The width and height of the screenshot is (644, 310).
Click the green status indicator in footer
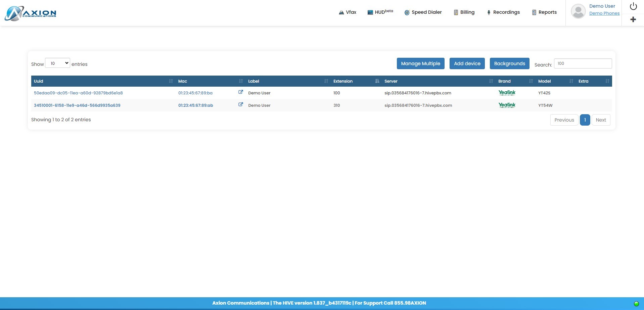pyautogui.click(x=636, y=304)
